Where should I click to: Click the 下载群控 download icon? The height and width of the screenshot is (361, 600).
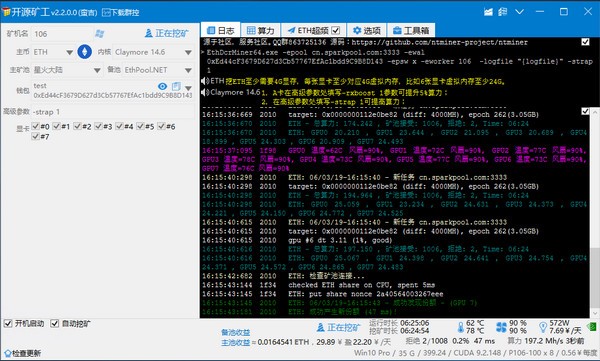[106, 13]
